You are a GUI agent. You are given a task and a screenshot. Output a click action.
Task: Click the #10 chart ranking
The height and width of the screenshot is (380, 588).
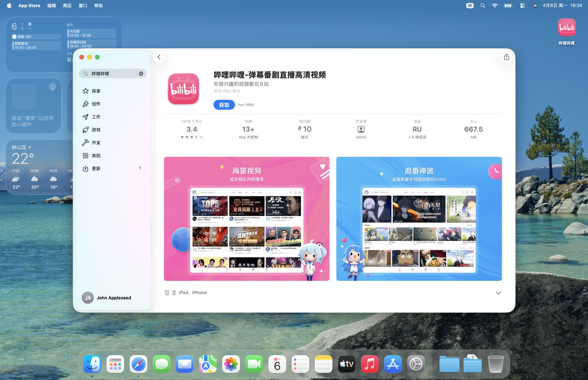point(304,130)
